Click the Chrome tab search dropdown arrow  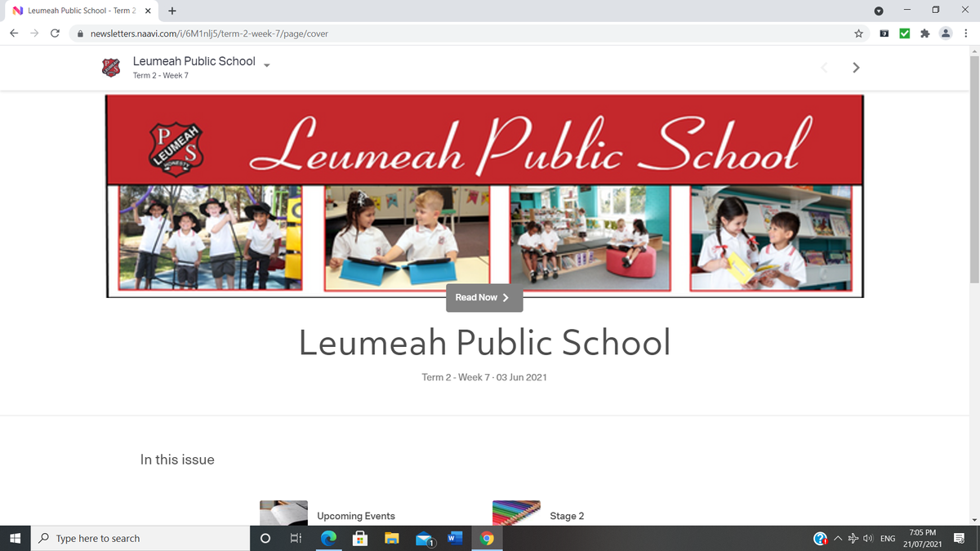click(879, 11)
